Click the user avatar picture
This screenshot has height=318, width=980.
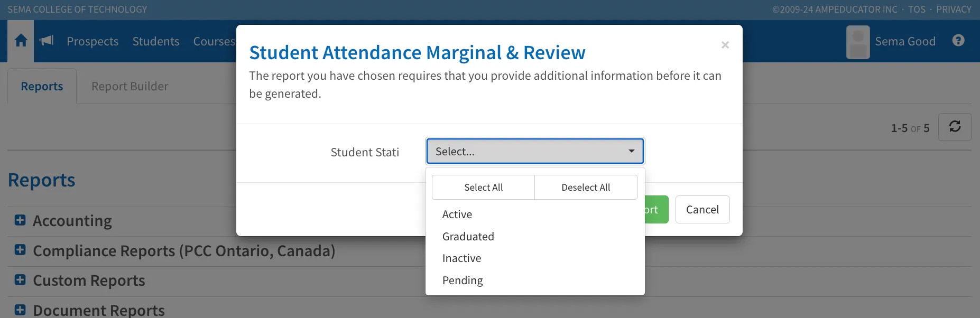(x=857, y=42)
